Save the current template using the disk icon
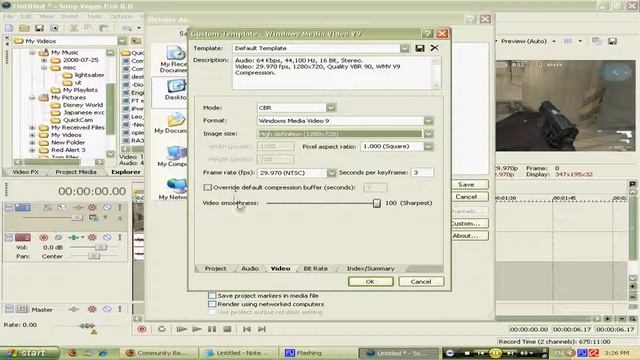This screenshot has width=640, height=360. click(x=420, y=48)
